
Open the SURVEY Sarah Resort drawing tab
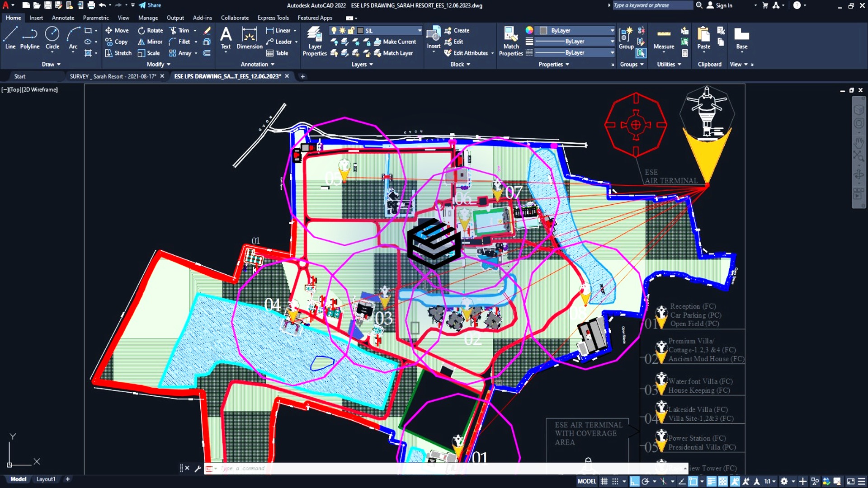click(x=113, y=76)
